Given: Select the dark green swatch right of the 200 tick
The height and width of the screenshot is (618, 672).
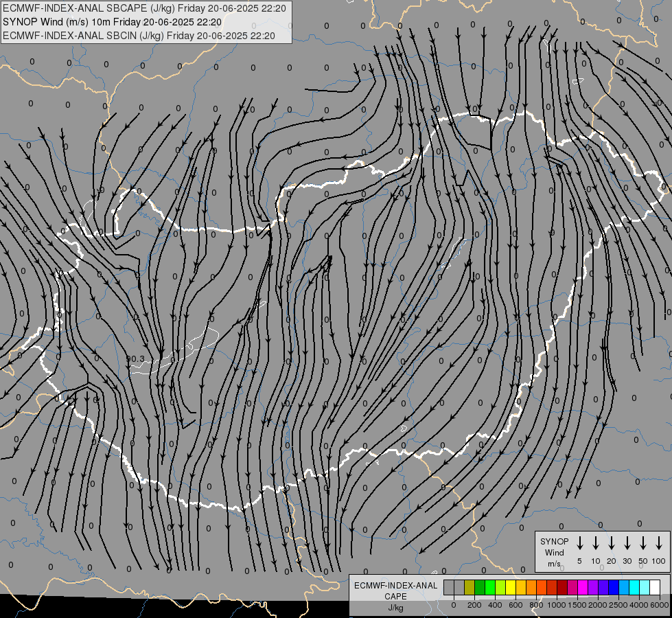Looking at the screenshot, I should pyautogui.click(x=480, y=587).
